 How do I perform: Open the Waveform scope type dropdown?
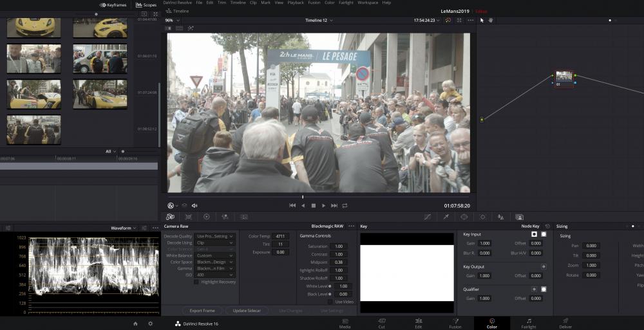123,228
